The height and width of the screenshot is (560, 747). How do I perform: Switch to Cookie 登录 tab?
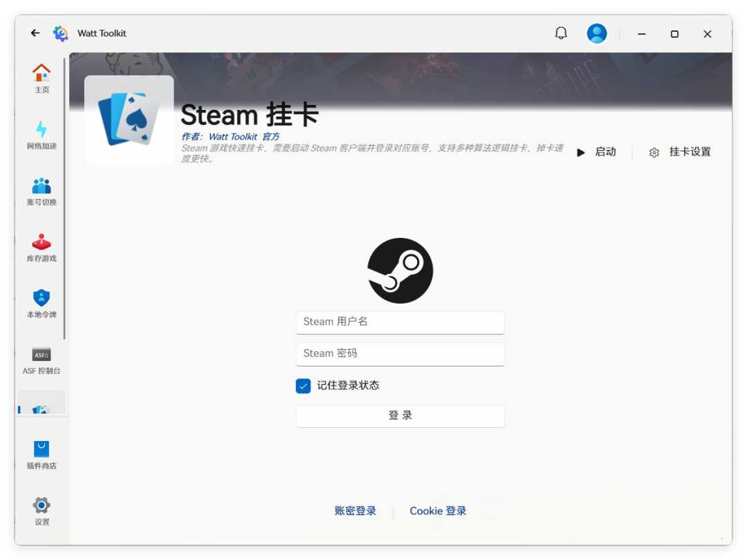[438, 511]
